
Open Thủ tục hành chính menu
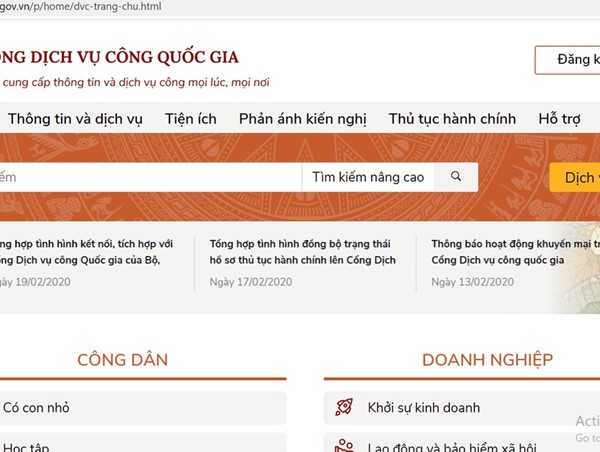pos(452,119)
